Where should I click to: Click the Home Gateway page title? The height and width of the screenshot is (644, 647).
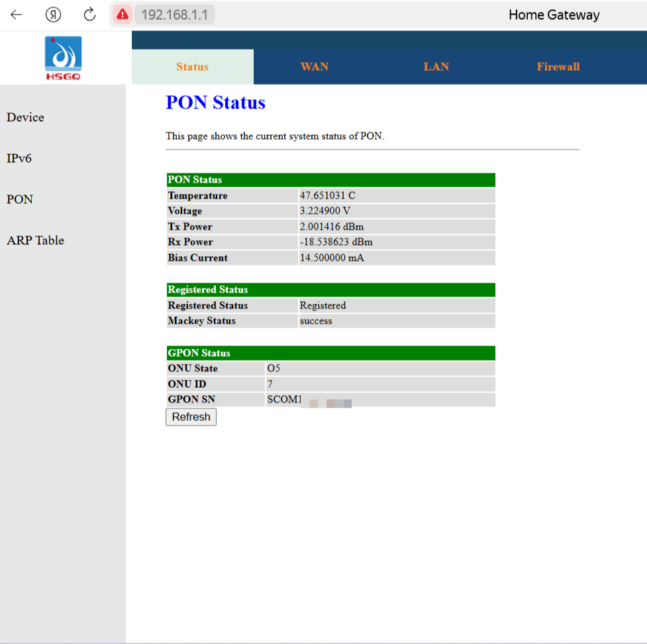click(x=554, y=15)
